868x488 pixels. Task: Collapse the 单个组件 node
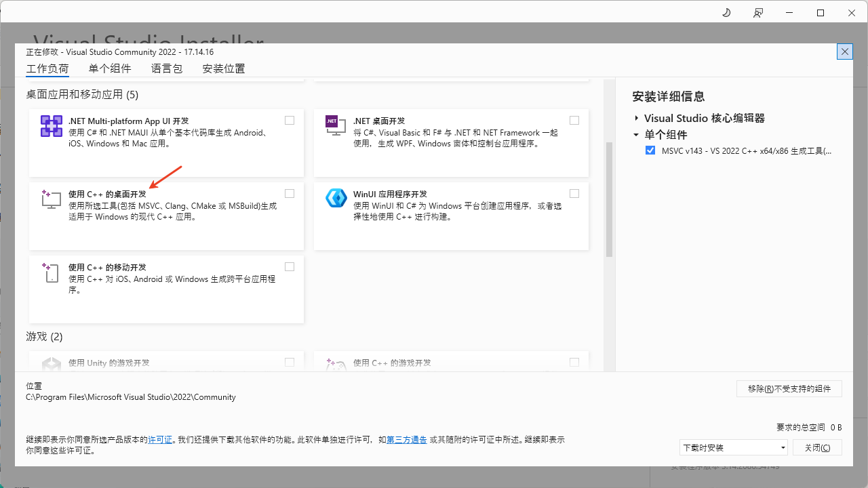637,135
